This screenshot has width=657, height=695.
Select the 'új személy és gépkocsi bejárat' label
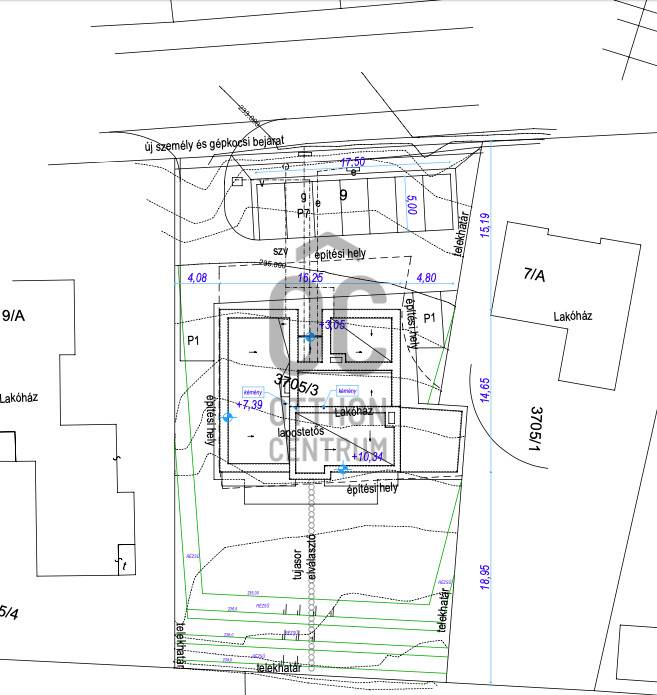pos(215,146)
